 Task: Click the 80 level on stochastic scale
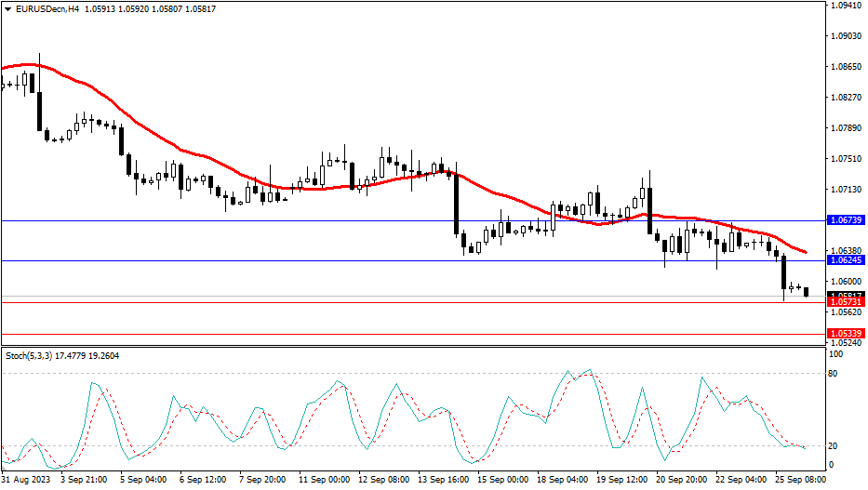tap(835, 374)
